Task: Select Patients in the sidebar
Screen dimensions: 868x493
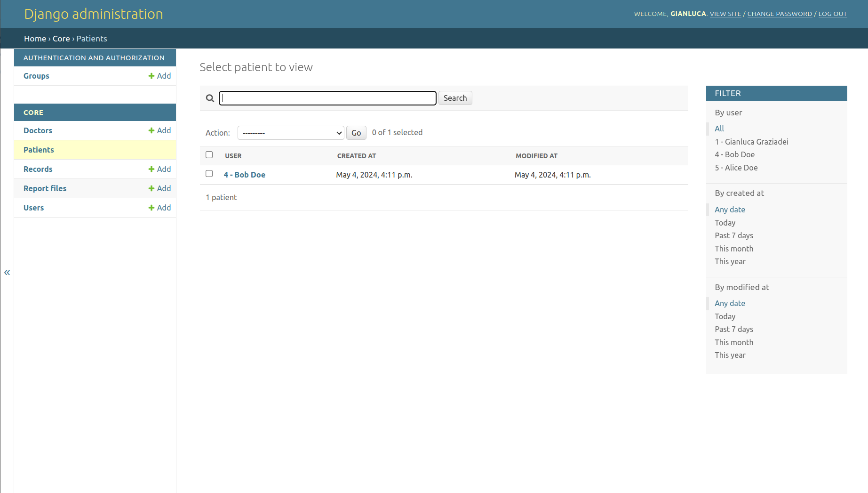Action: (x=39, y=150)
